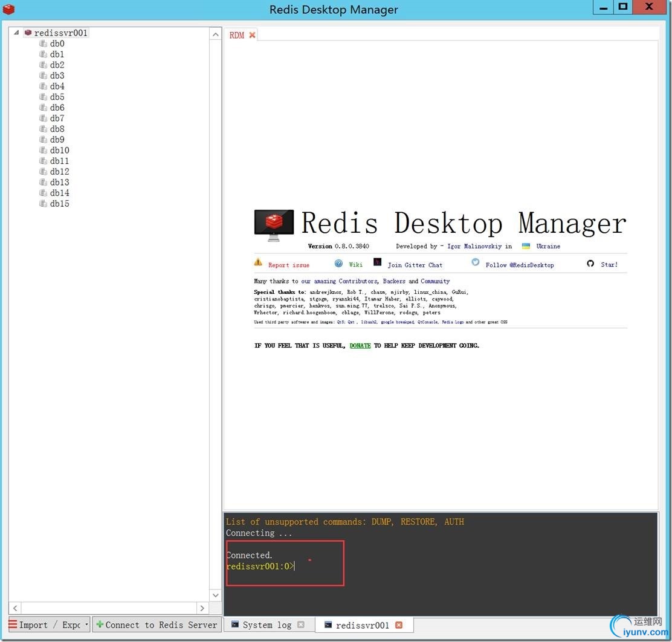Select db3 in the tree

click(57, 76)
